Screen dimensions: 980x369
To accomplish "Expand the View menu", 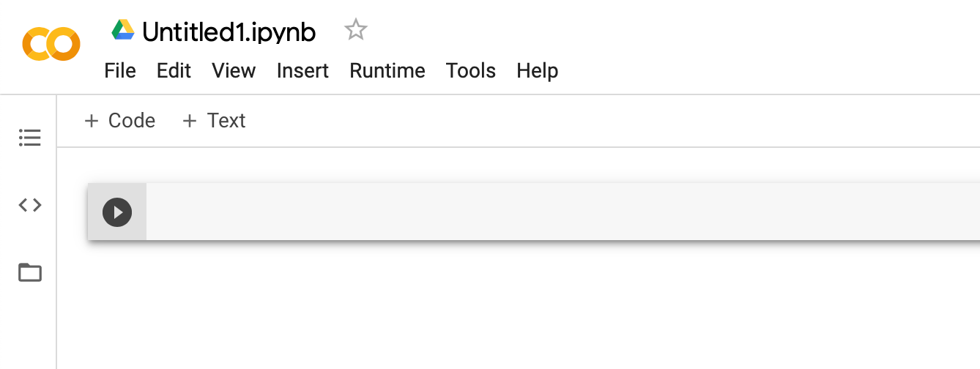I will click(234, 71).
